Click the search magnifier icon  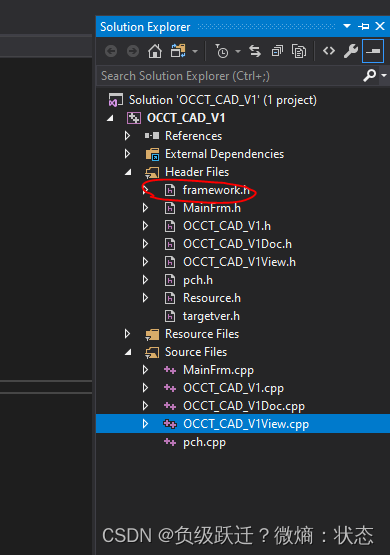369,75
